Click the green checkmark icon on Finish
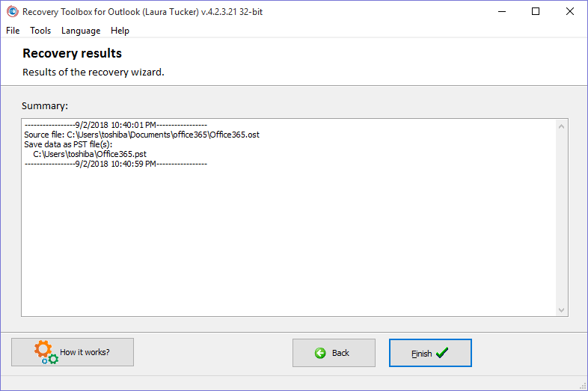 click(x=442, y=352)
